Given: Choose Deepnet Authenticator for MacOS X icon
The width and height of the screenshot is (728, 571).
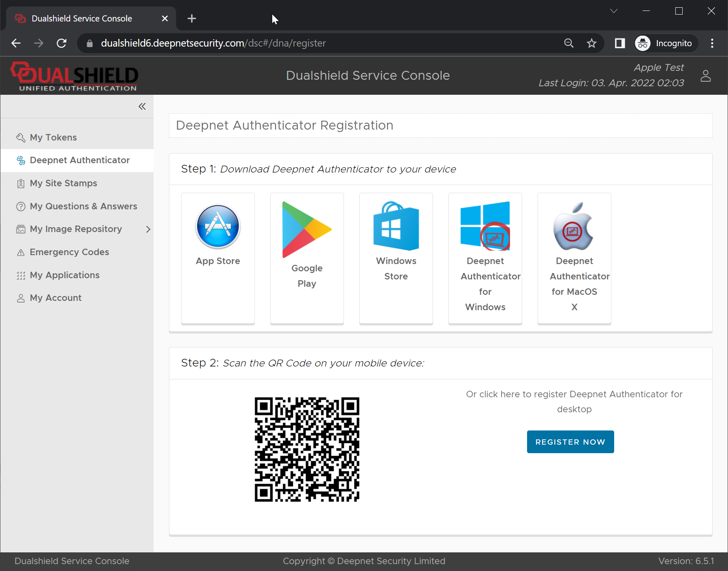Looking at the screenshot, I should (574, 227).
